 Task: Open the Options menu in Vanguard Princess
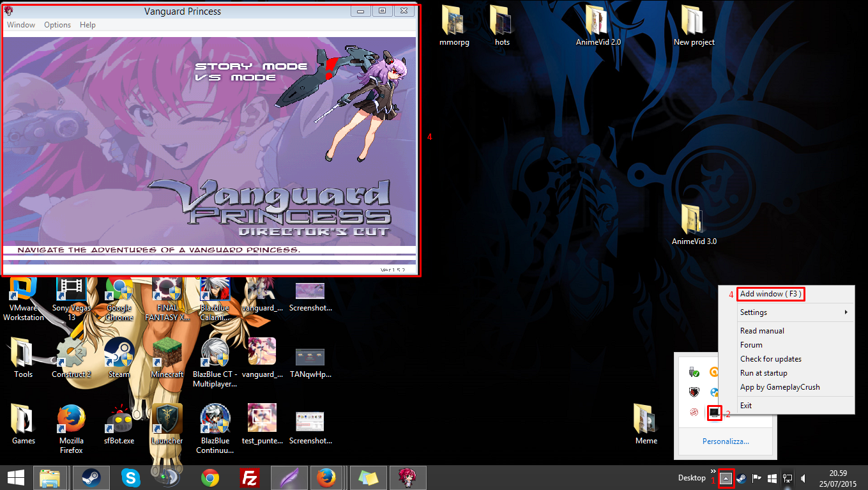click(57, 25)
